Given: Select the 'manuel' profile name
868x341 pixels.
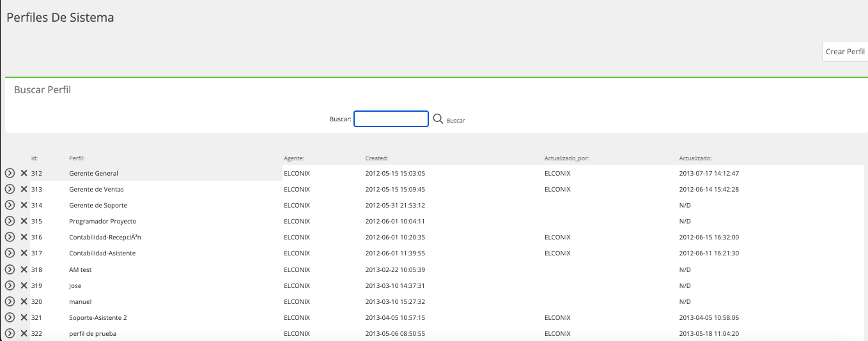Looking at the screenshot, I should point(81,301).
